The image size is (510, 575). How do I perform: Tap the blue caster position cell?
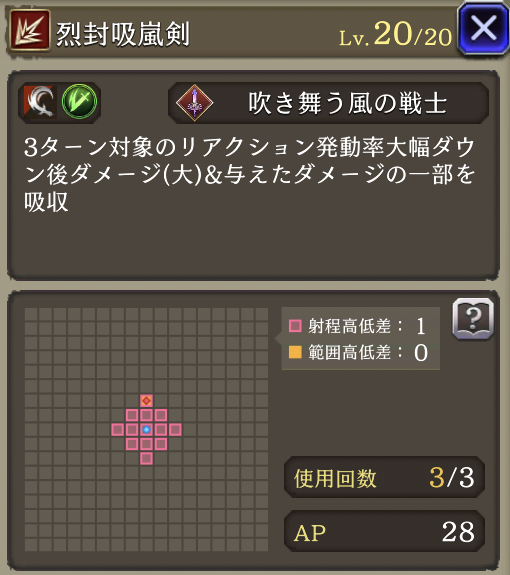tap(146, 429)
